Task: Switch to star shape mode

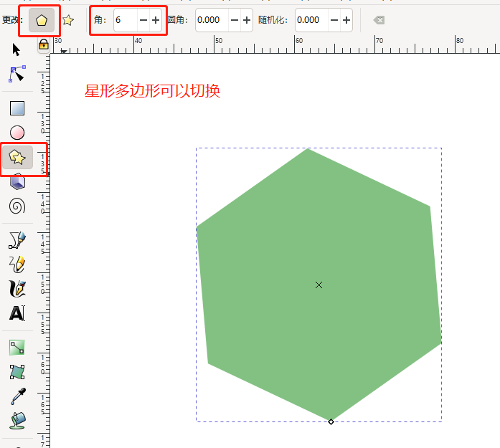Action: tap(68, 20)
